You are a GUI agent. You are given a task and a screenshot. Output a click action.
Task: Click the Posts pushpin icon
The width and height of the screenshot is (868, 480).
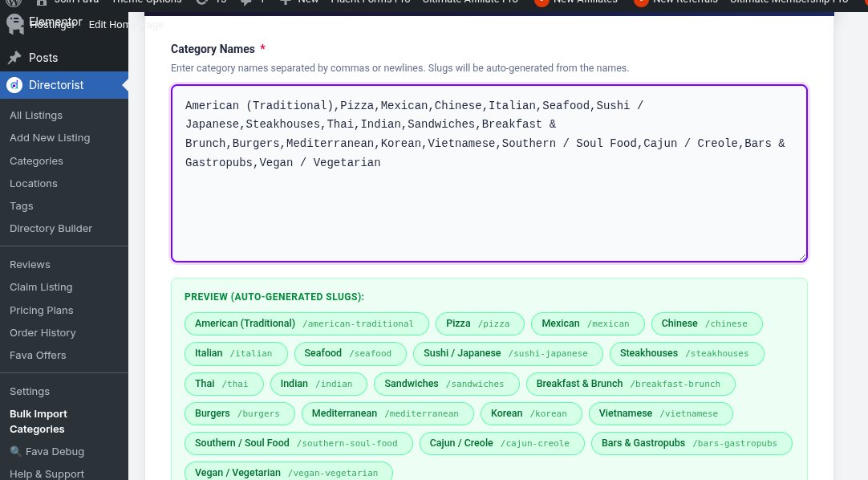coord(14,58)
